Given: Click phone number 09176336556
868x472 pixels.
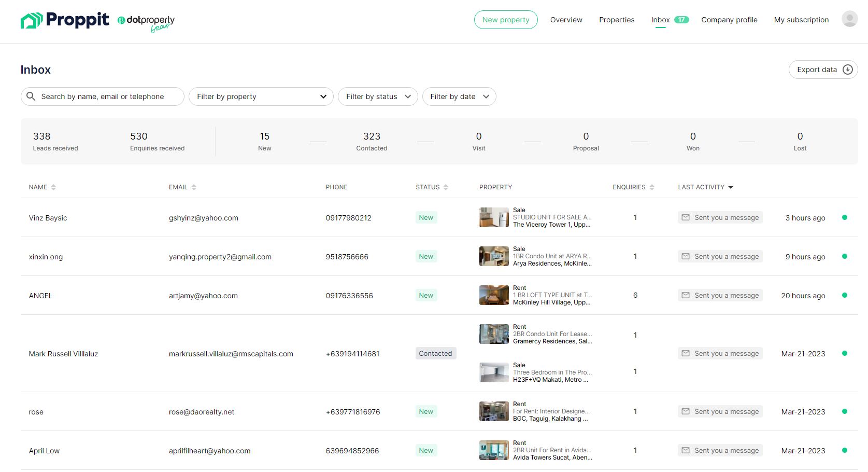Looking at the screenshot, I should click(349, 296).
